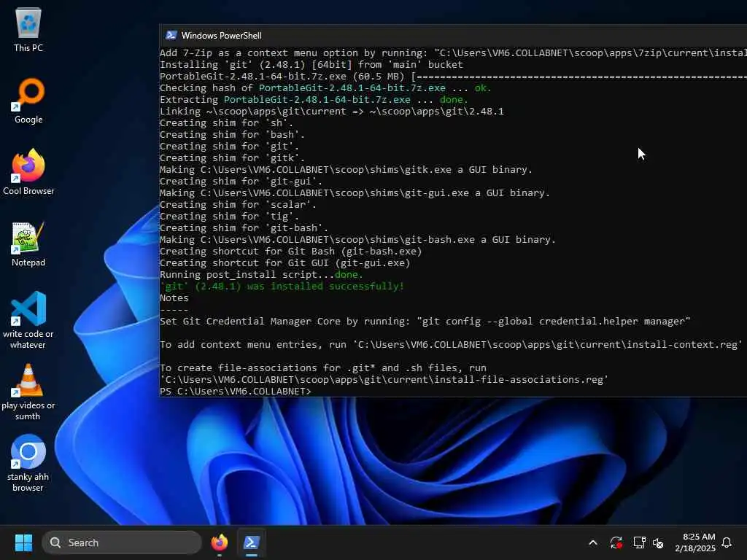Screen dimensions: 747x560
Task: Click the line Creating shim for 'gitk'
Action: click(232, 158)
